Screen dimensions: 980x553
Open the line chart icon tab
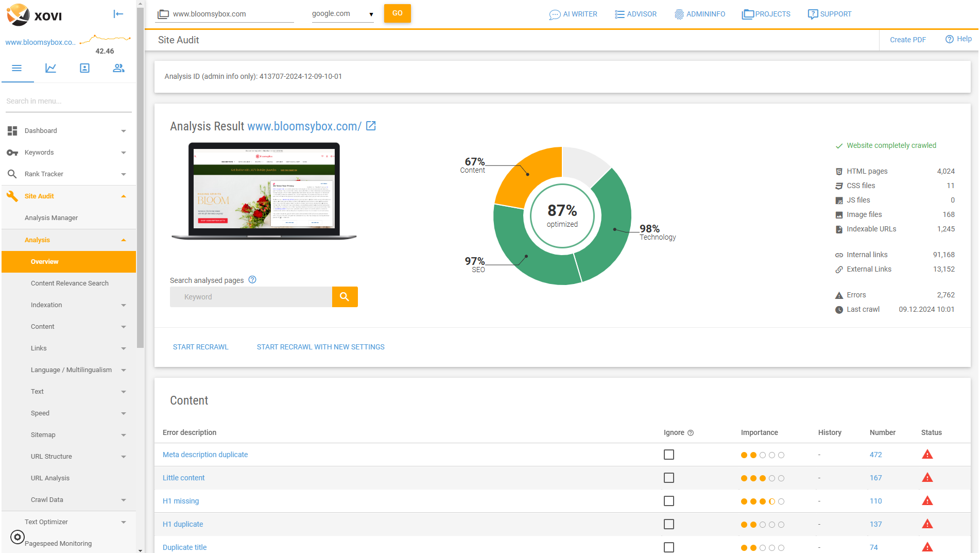(x=50, y=68)
